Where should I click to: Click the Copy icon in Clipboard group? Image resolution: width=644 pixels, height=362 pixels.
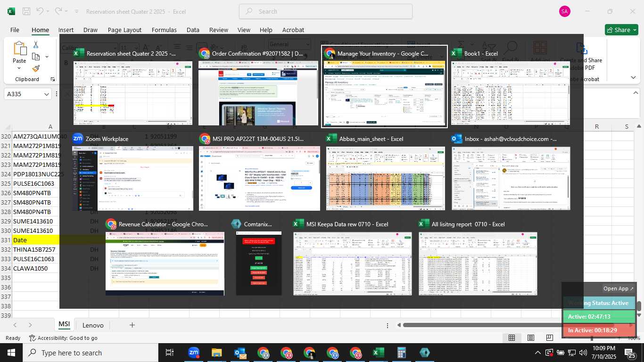[36, 57]
